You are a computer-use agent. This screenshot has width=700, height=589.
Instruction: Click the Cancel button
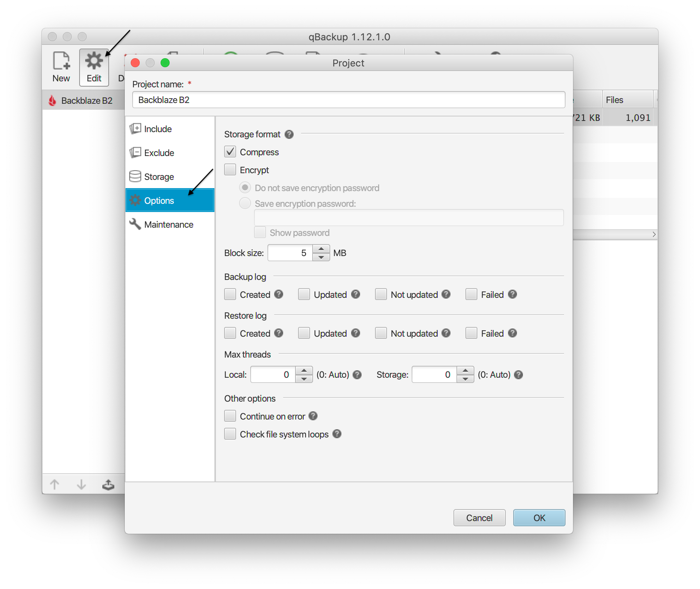[479, 518]
